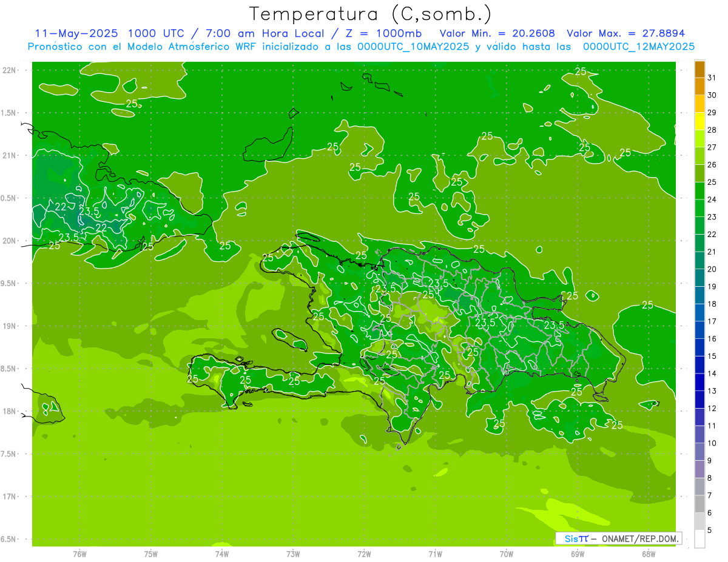Image resolution: width=728 pixels, height=562 pixels.
Task: Click the title "Temperatura (C,somb.)"
Action: (x=371, y=14)
